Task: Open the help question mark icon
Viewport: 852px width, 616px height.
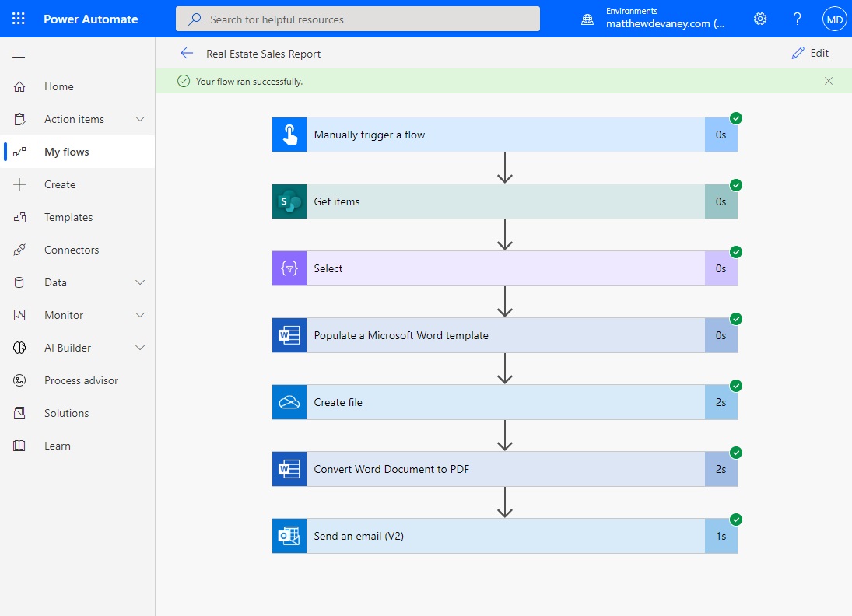Action: click(797, 19)
